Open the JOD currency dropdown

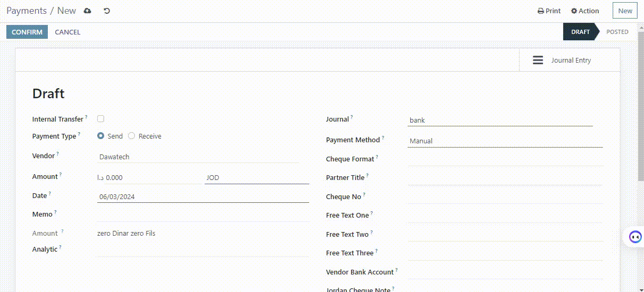(x=257, y=177)
